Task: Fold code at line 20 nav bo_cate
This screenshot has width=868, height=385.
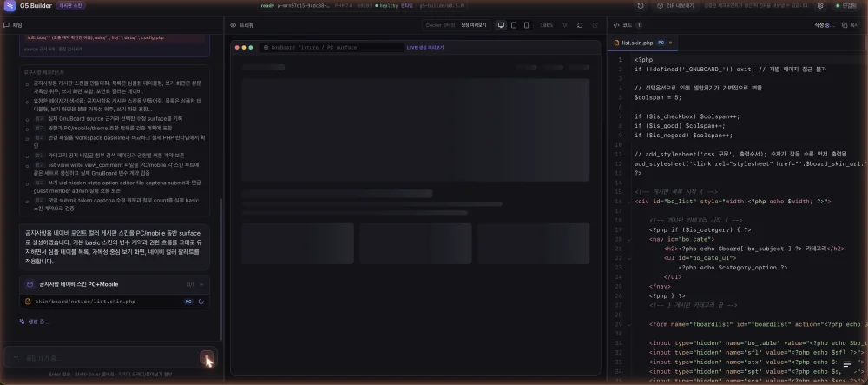Action: [x=629, y=239]
